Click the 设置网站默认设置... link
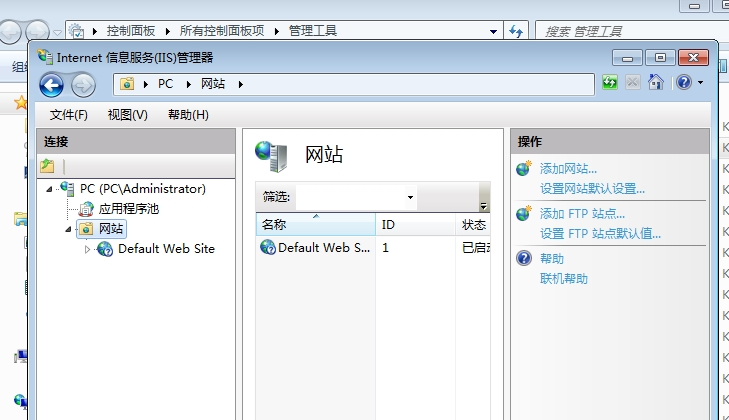 (592, 189)
